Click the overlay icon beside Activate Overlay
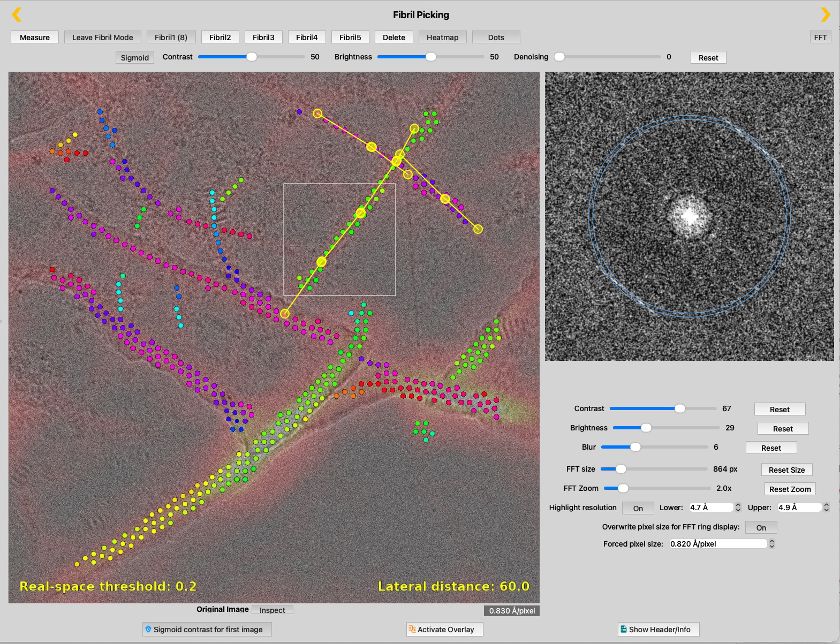This screenshot has width=840, height=644. tap(412, 630)
